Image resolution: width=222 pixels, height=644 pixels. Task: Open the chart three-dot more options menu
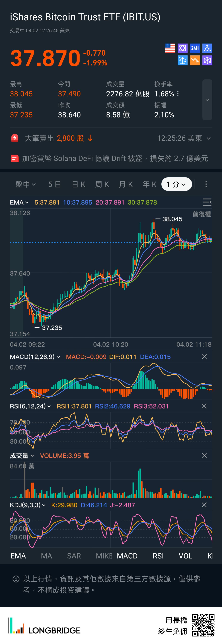(x=206, y=184)
